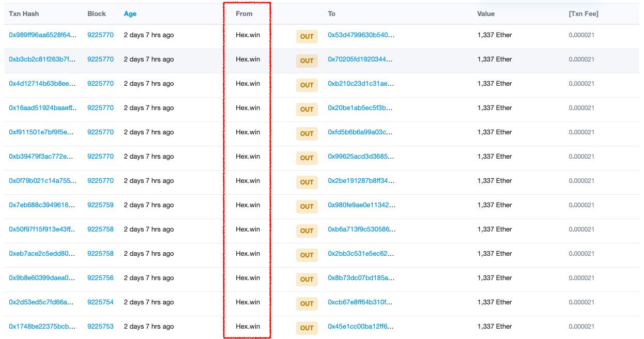Open block 9225758 in the 0x50f97f15 row

(x=100, y=229)
